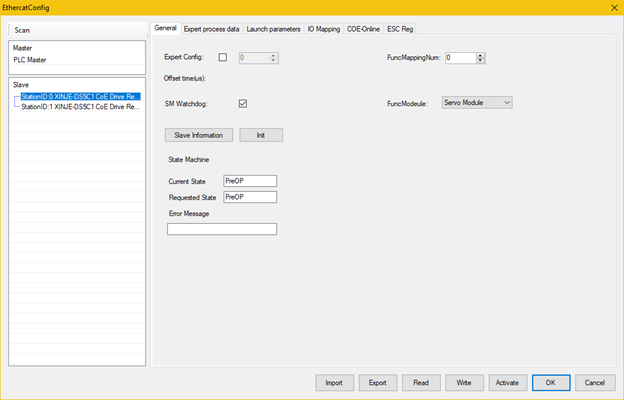Select PLC Master in the Master list
Image resolution: width=624 pixels, height=400 pixels.
coord(30,59)
